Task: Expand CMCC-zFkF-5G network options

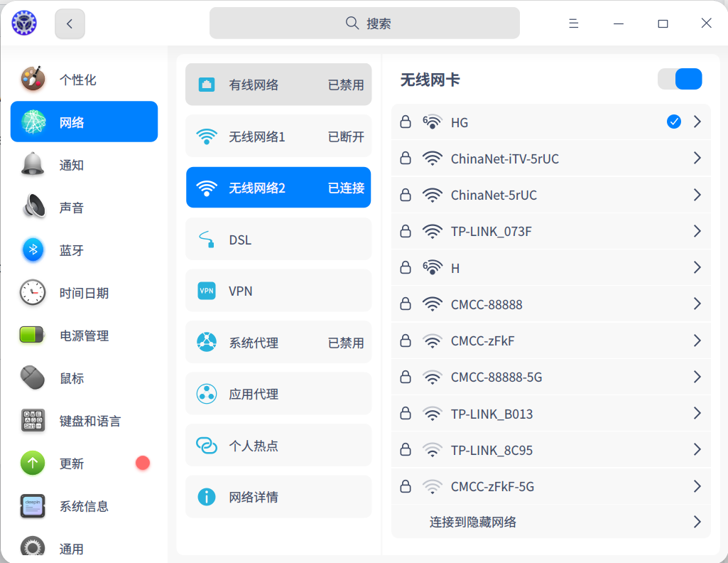Action: 697,486
